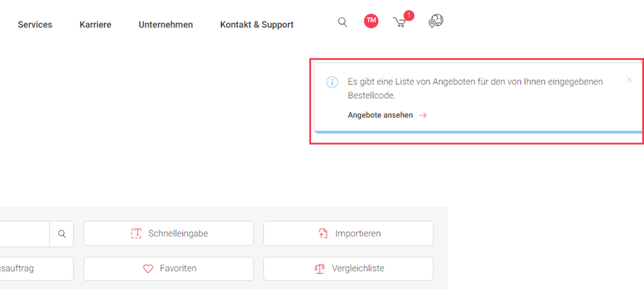Submit search with the magnifier button
The width and height of the screenshot is (644, 289).
62,234
